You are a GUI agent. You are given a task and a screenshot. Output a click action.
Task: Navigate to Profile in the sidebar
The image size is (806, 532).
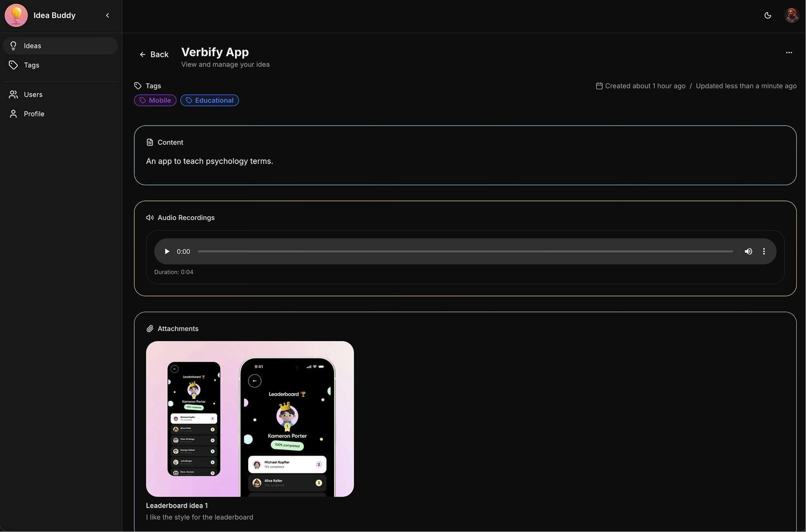[x=34, y=114]
